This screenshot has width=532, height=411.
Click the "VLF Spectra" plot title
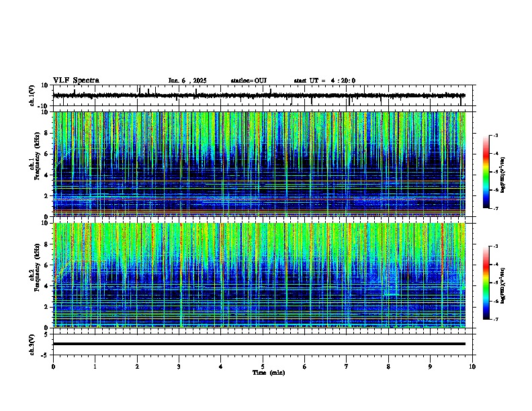click(x=76, y=81)
